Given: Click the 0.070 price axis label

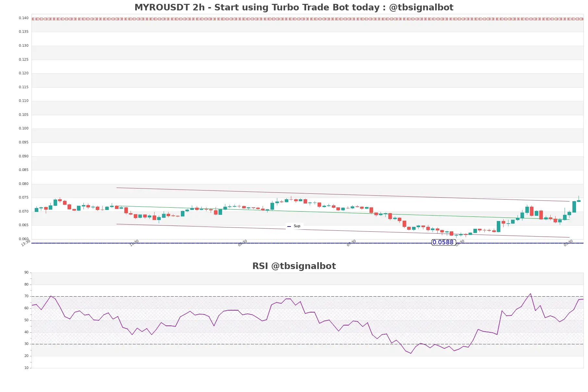Looking at the screenshot, I should coord(24,212).
